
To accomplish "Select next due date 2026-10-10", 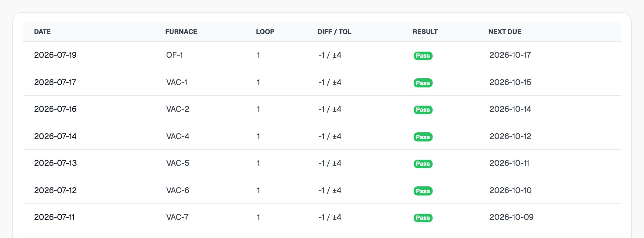I will pos(510,190).
